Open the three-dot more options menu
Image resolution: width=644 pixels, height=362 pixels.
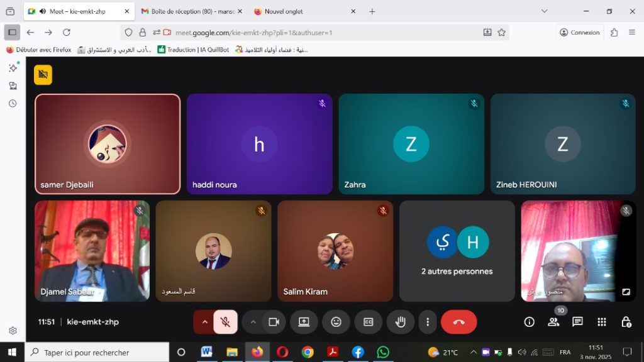tap(428, 322)
